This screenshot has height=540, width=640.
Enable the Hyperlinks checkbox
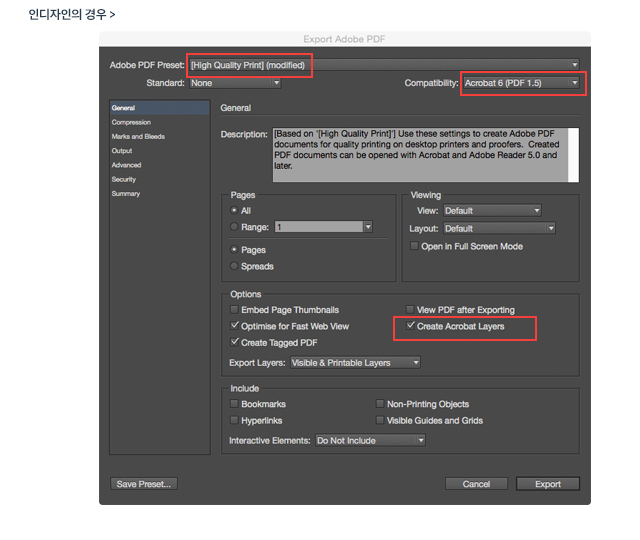tap(234, 420)
